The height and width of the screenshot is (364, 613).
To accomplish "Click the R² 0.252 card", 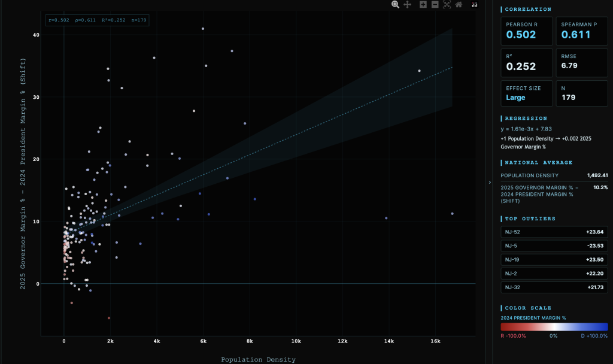I will point(527,62).
